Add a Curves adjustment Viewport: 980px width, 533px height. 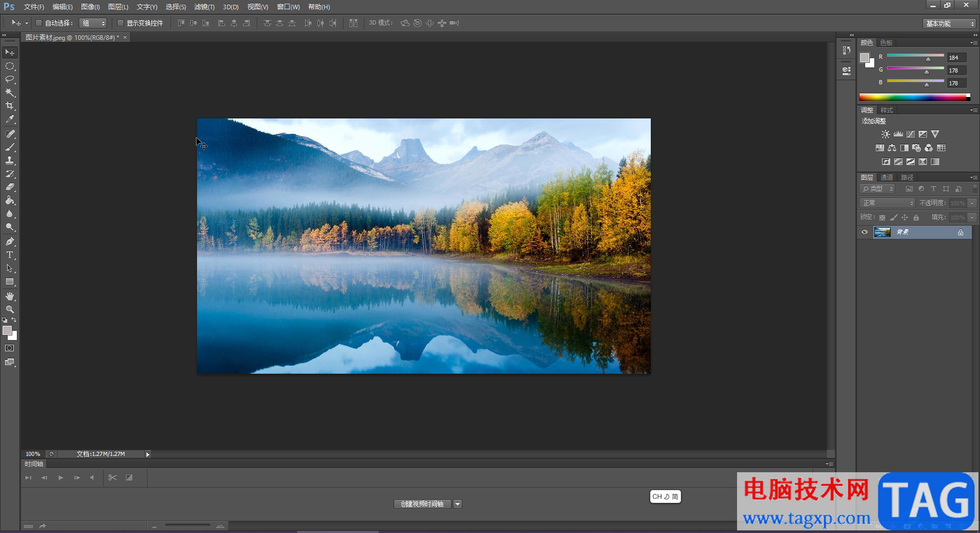[910, 134]
